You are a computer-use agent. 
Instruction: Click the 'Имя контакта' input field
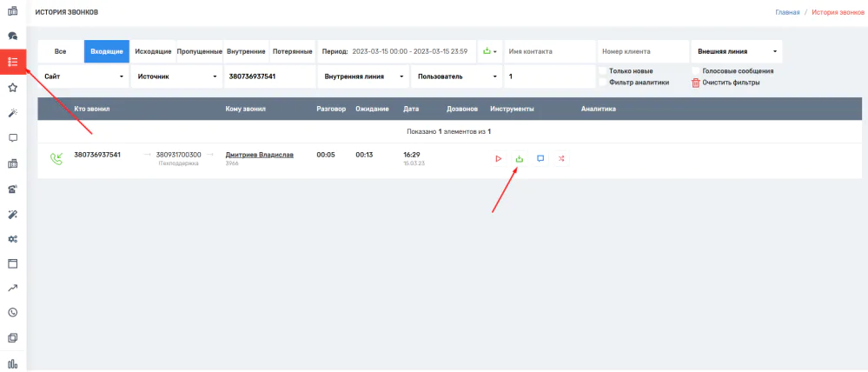pos(549,51)
